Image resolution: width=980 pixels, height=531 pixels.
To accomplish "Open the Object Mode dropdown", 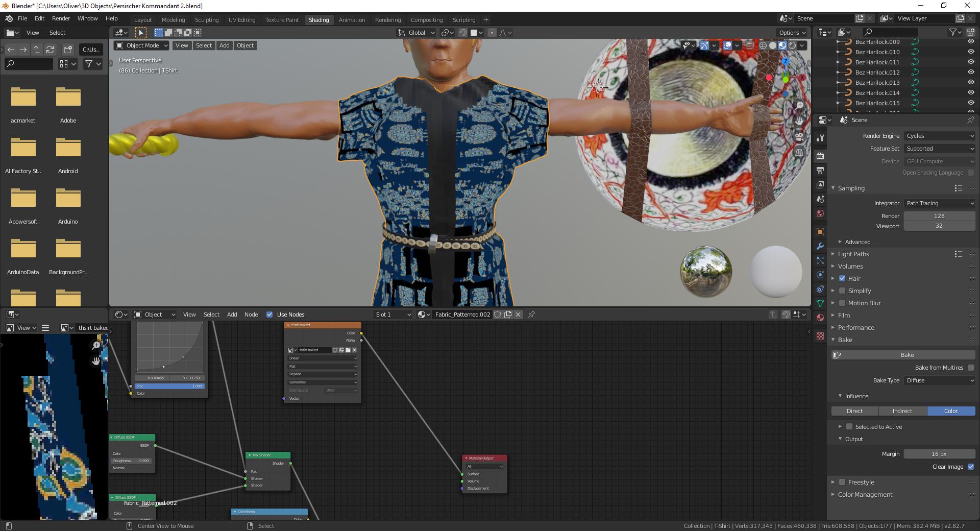I will tap(141, 45).
